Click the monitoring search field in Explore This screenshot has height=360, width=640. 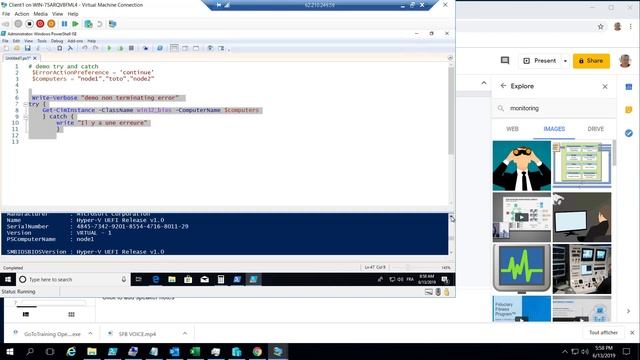pyautogui.click(x=554, y=108)
